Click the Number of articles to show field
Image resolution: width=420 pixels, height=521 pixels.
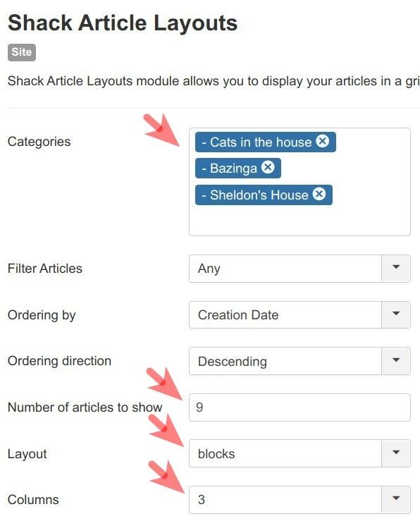[299, 407]
